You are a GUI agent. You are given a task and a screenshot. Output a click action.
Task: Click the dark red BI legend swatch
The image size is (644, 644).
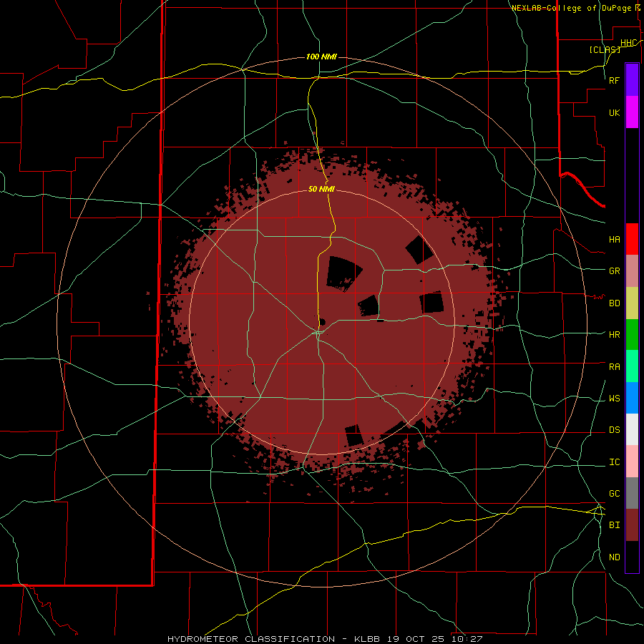(x=632, y=525)
